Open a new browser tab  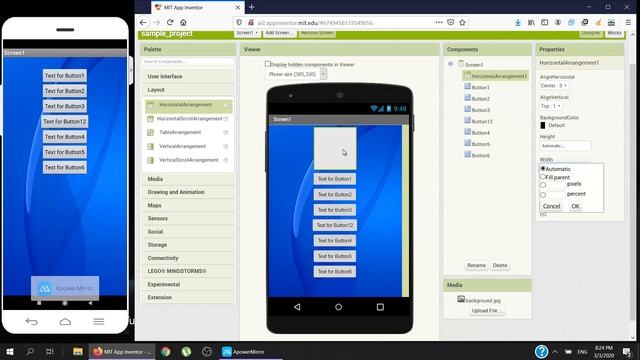[x=252, y=7]
